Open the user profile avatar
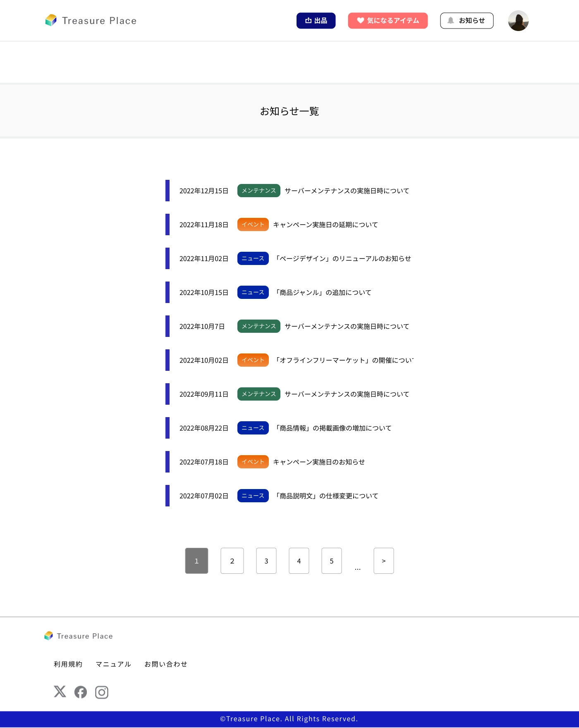Screen dimensions: 579x728 click(x=518, y=21)
